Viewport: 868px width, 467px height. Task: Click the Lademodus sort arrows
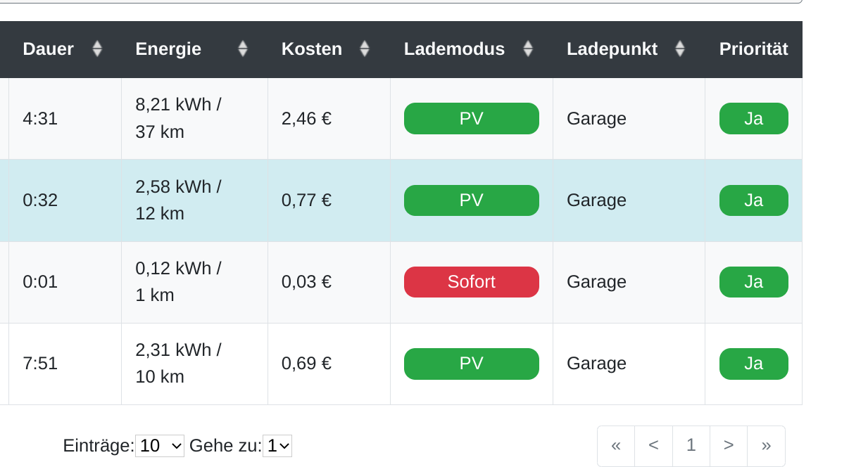point(528,49)
